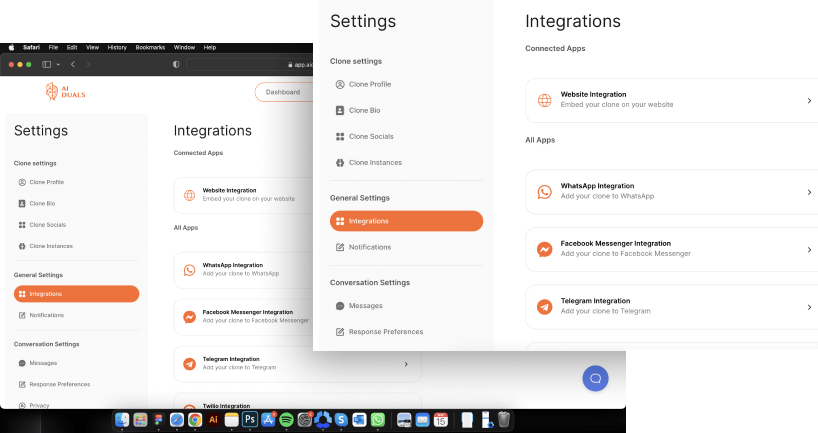Open the Facebook Messenger Integration chevron in the enlarged panel
The image size is (818, 433).
point(809,250)
